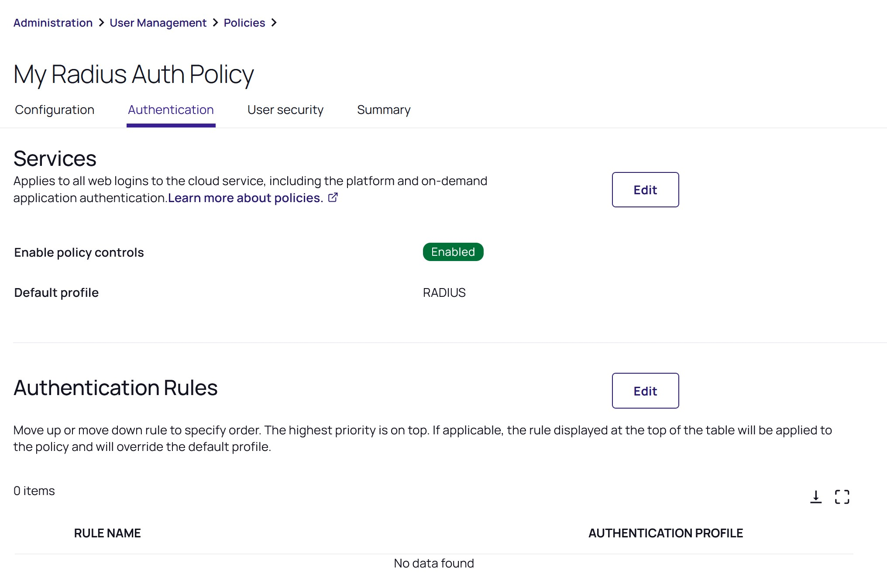
Task: Go to User Management breadcrumb
Action: (158, 23)
